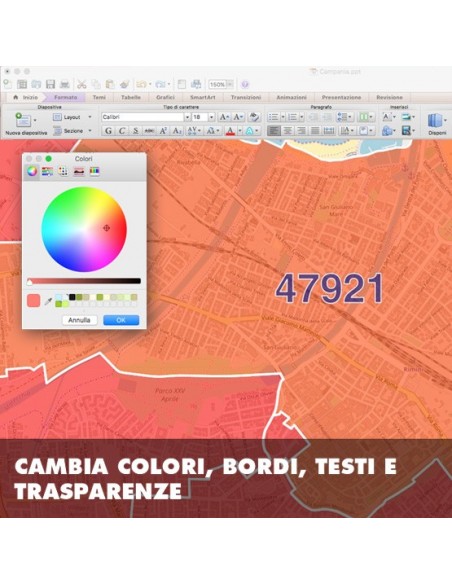The width and height of the screenshot is (452, 584).
Task: Justify text in Paragrafo group
Action: (315, 131)
